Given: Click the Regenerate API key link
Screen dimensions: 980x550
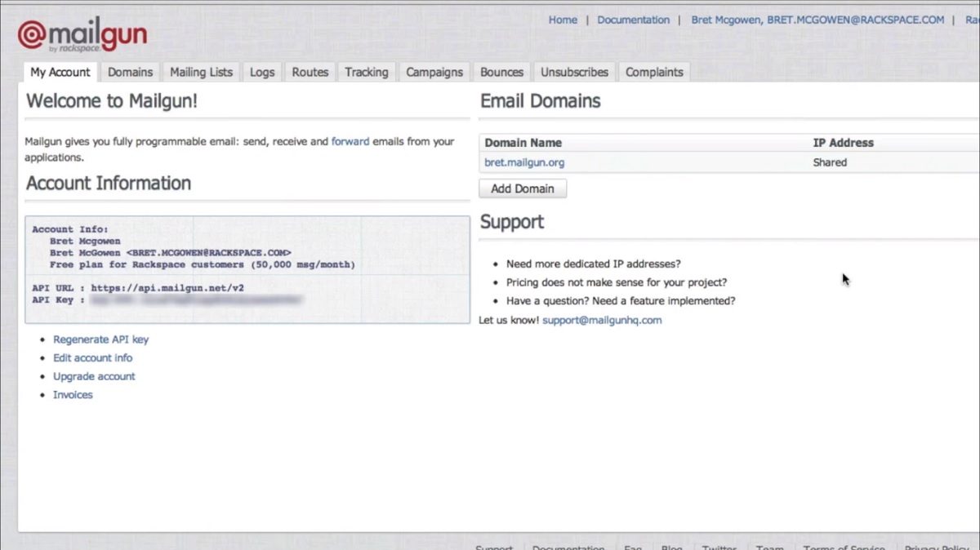Looking at the screenshot, I should (x=100, y=339).
